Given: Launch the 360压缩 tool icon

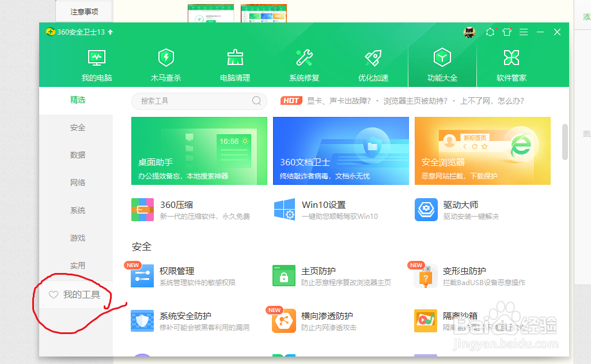Looking at the screenshot, I should [x=142, y=210].
